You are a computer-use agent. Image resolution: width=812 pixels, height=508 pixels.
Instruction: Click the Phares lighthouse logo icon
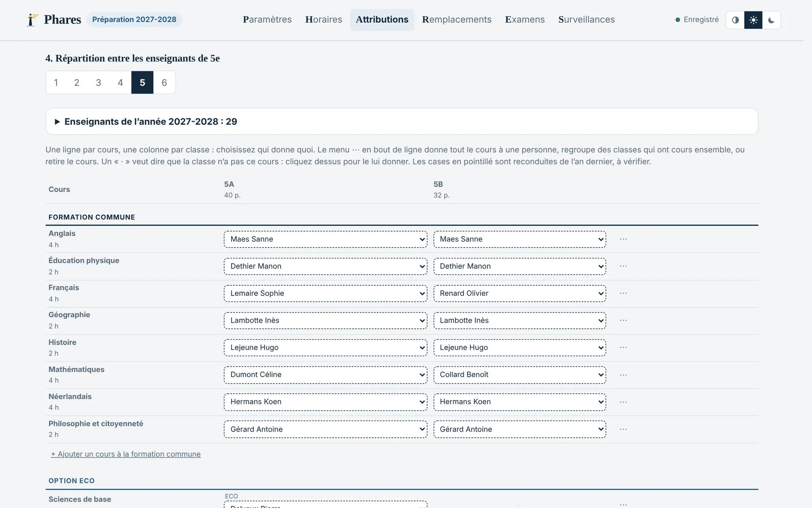point(32,20)
